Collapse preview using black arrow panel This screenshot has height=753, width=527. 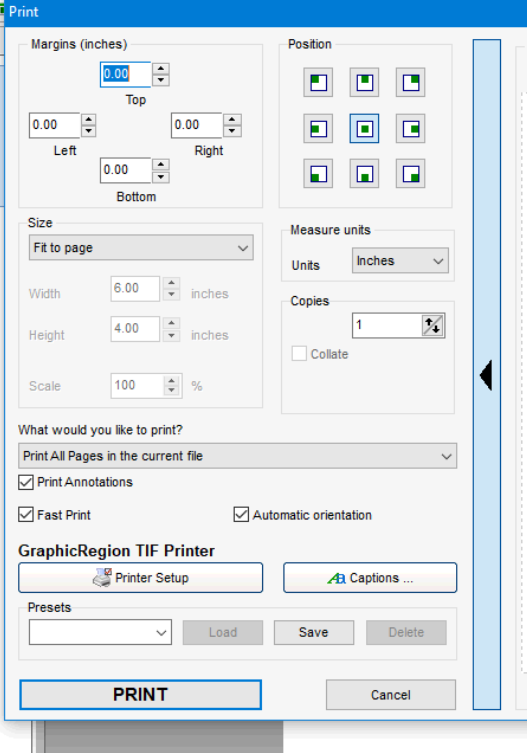coord(487,375)
